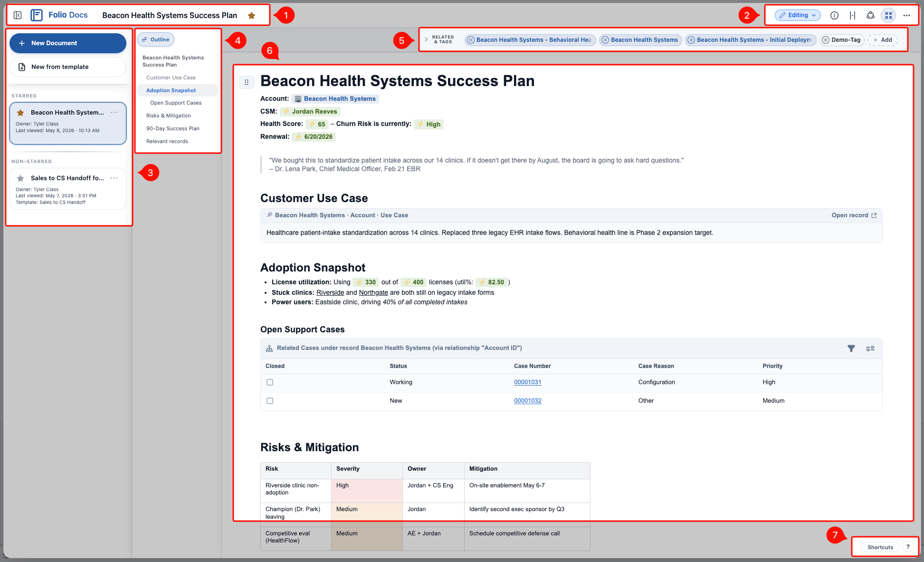Jump to Open Support Cases in outline
Image resolution: width=924 pixels, height=562 pixels.
tap(176, 103)
